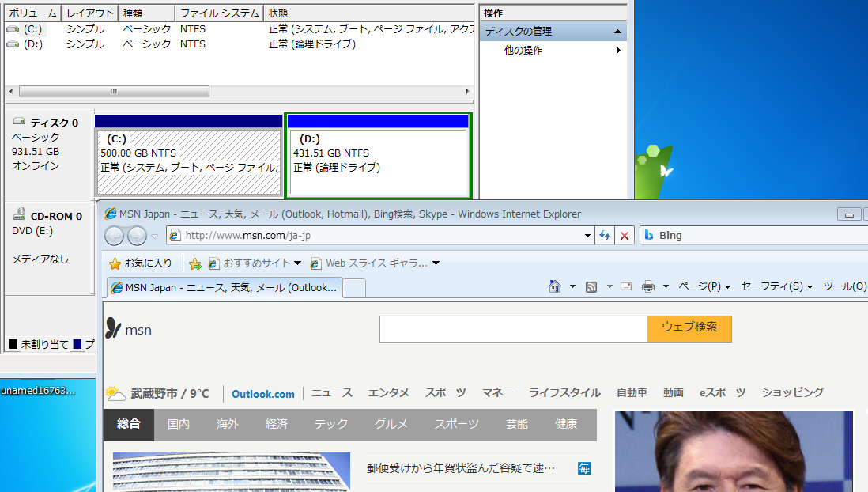Click the IE Forward navigation button

pos(137,236)
